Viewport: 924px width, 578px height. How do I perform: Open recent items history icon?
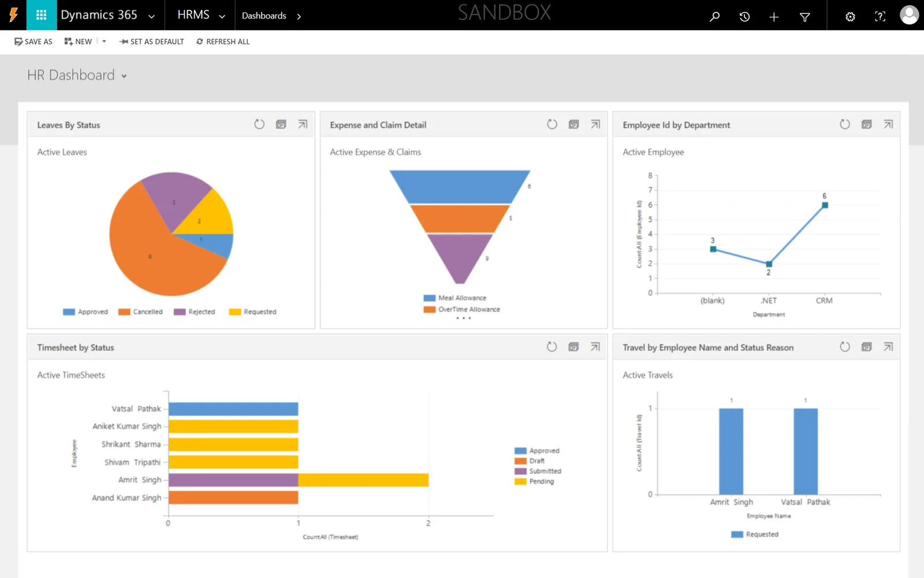744,16
